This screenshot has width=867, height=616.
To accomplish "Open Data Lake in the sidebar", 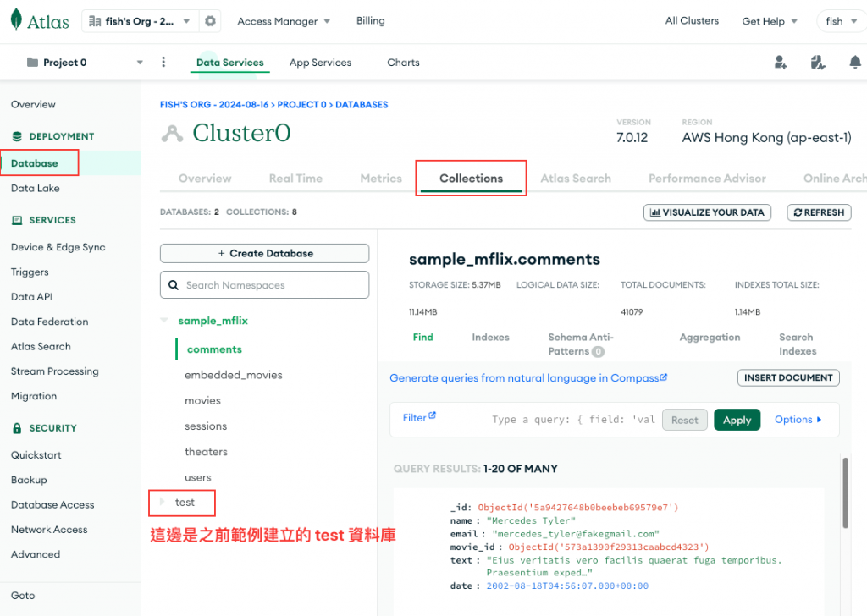I will (36, 188).
